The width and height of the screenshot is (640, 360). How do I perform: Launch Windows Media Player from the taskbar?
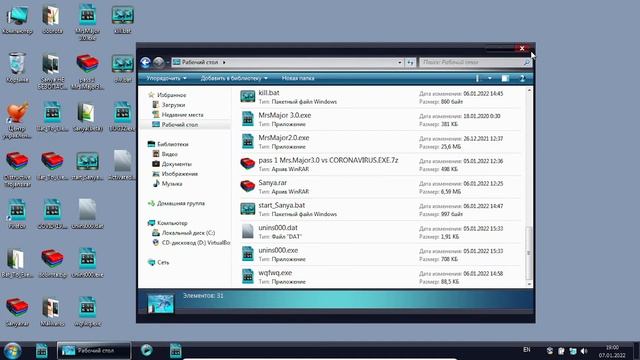(x=147, y=350)
